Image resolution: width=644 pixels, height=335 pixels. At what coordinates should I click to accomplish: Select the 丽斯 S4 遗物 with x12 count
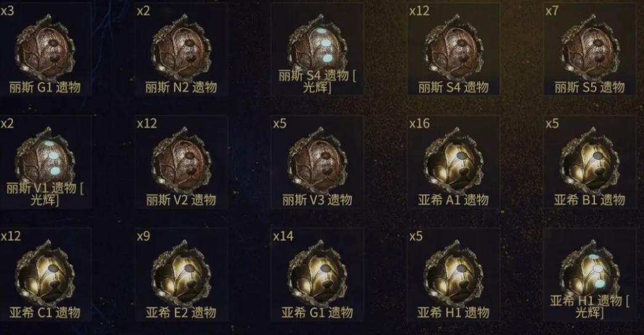pos(454,47)
